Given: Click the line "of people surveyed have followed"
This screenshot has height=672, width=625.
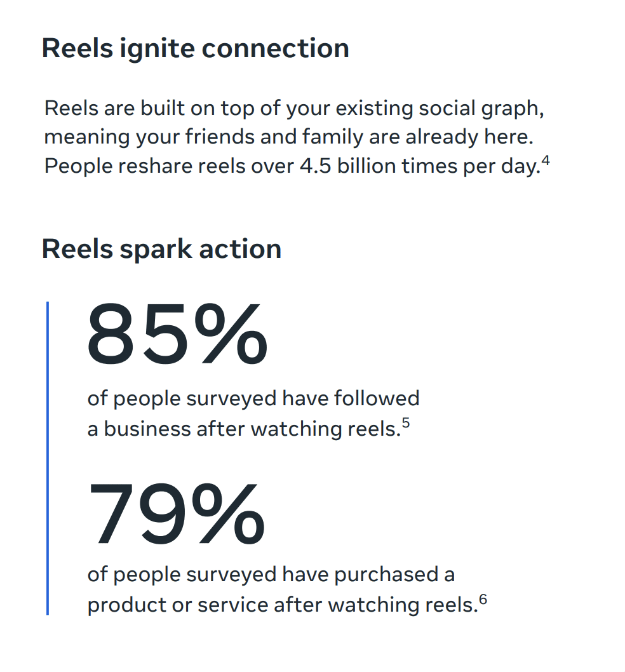Looking at the screenshot, I should pos(253,399).
